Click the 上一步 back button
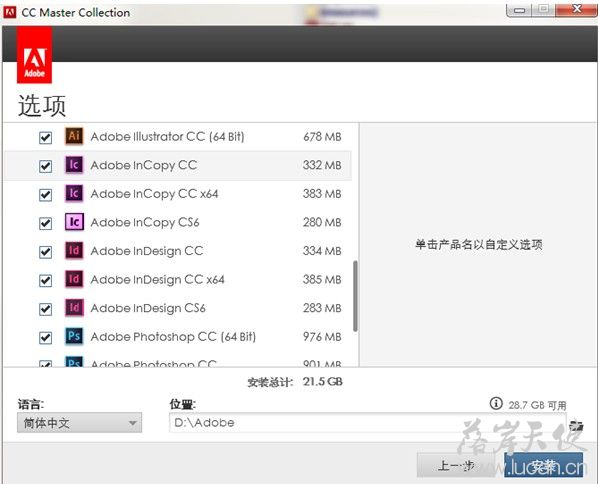This screenshot has height=484, width=598. pos(456,465)
